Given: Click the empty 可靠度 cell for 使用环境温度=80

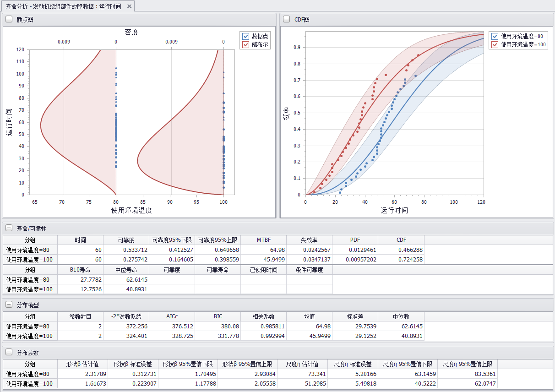Looking at the screenshot, I should (x=172, y=280).
